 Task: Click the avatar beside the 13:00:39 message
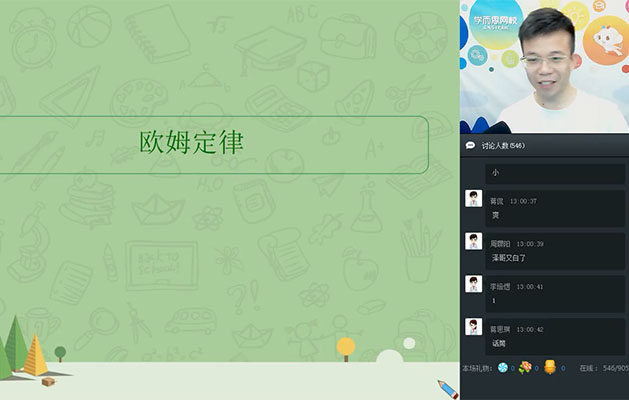[473, 242]
